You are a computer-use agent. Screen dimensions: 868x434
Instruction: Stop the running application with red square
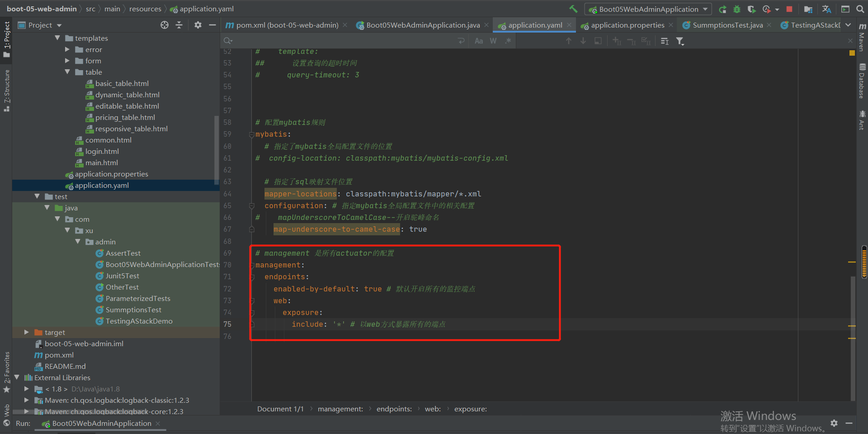point(789,9)
